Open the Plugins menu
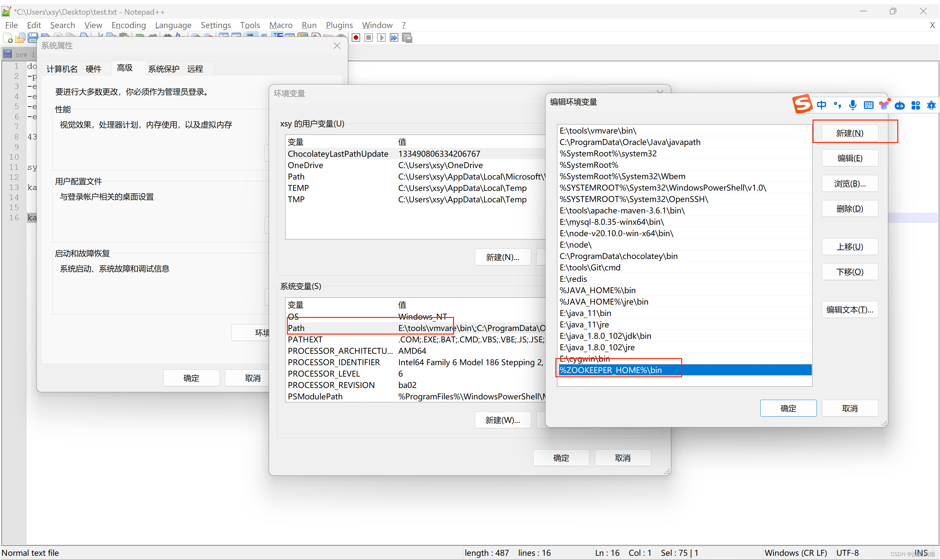This screenshot has height=560, width=940. coord(339,25)
